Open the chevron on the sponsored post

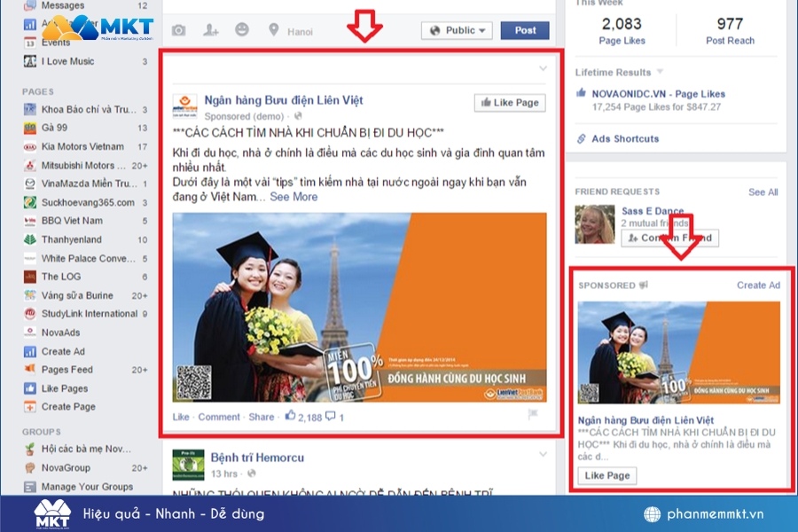tap(542, 67)
